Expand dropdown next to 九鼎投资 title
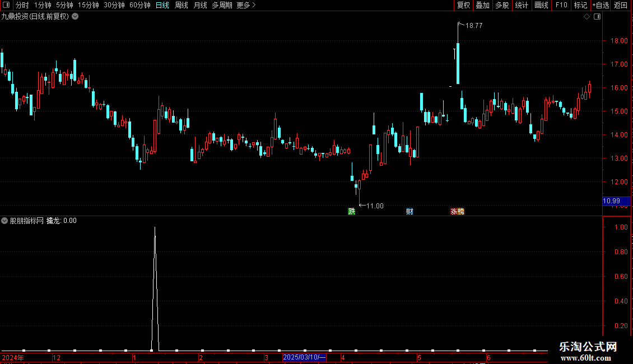 coord(75,17)
